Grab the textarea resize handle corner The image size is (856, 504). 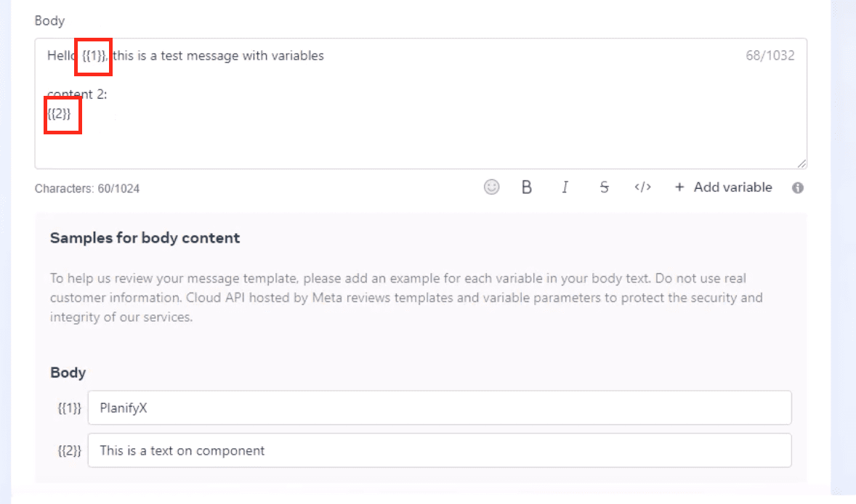click(x=802, y=164)
